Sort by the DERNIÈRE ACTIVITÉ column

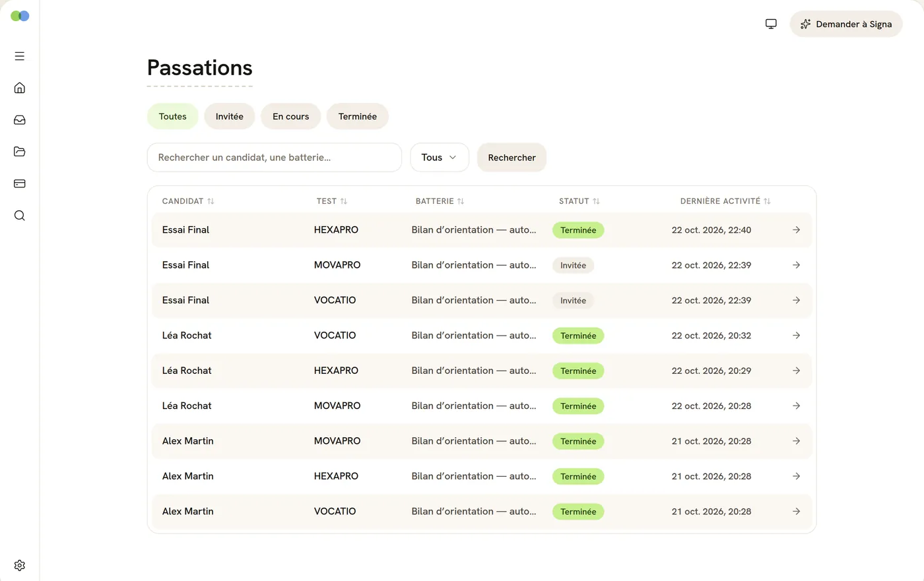(725, 201)
